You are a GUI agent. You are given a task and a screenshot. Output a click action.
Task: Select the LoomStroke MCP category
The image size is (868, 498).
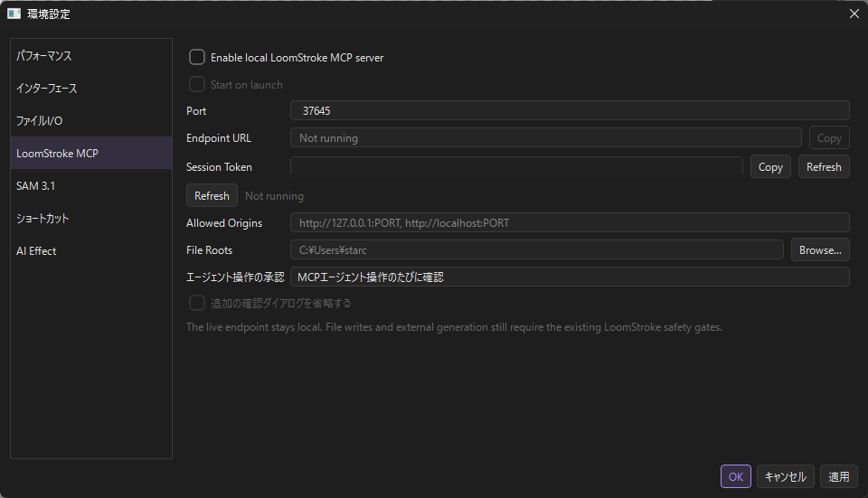91,154
